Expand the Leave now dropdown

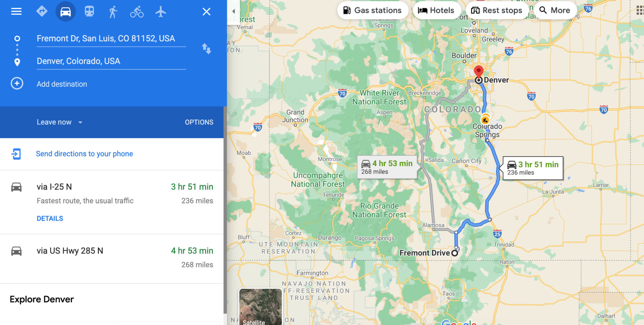coord(59,122)
